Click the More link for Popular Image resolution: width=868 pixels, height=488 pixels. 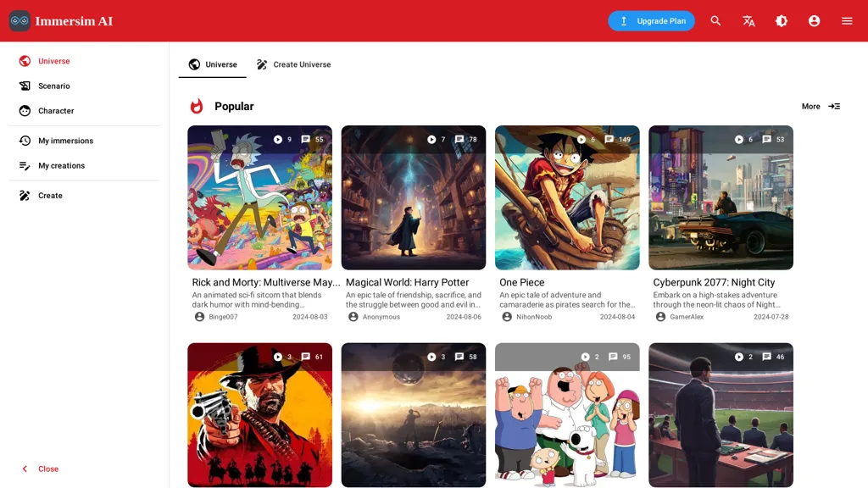pos(821,106)
